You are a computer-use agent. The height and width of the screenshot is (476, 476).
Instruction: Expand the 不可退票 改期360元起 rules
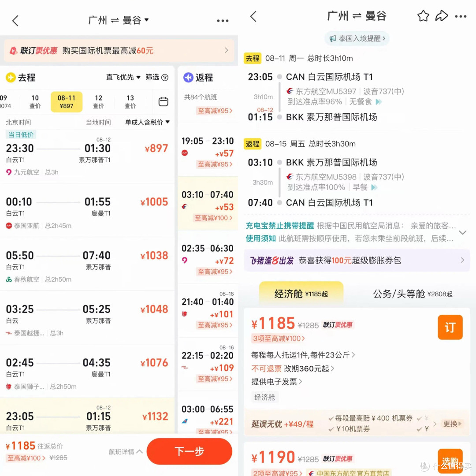pyautogui.click(x=293, y=368)
